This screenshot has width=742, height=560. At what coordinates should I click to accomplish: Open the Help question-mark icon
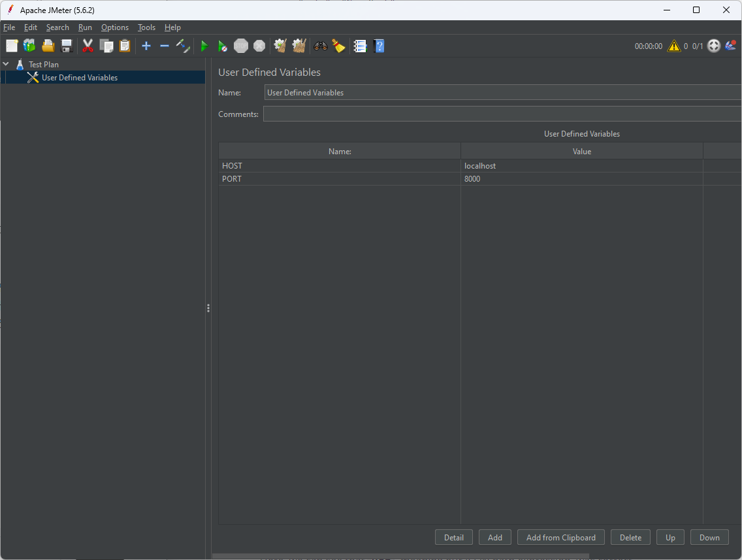tap(379, 46)
